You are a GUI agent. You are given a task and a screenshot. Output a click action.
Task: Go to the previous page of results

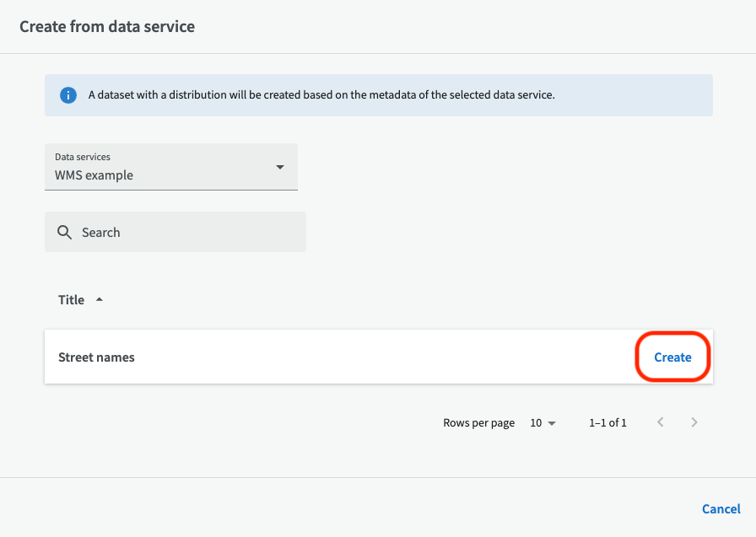click(x=661, y=422)
